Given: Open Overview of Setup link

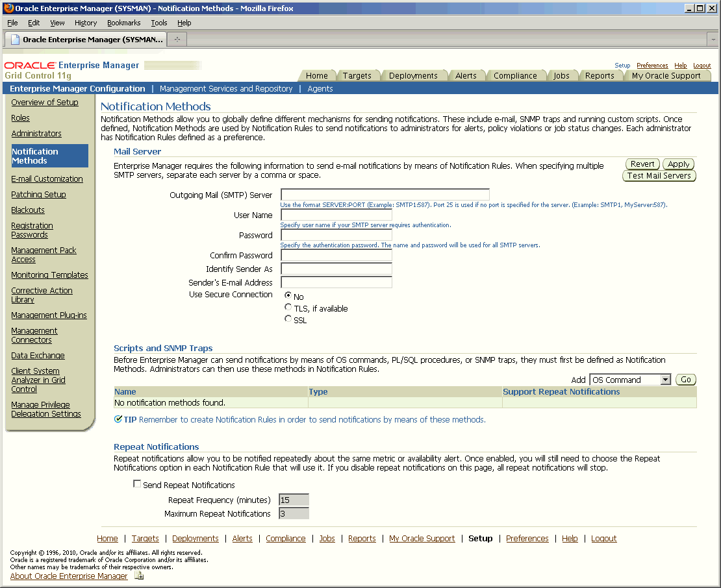Looking at the screenshot, I should [45, 102].
